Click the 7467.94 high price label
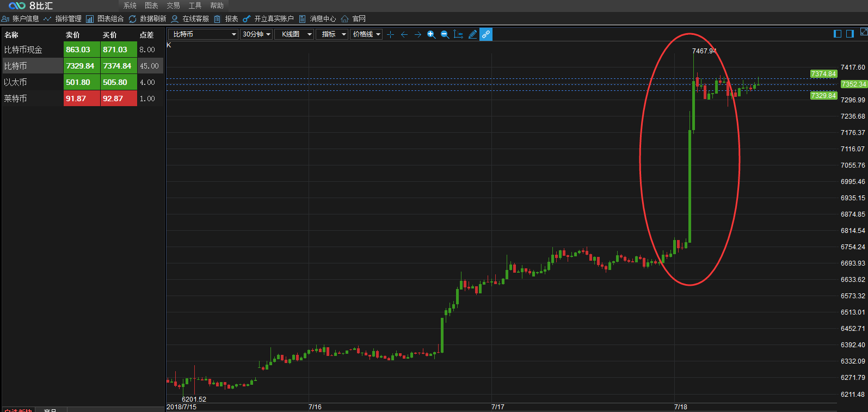868x412 pixels. (704, 51)
